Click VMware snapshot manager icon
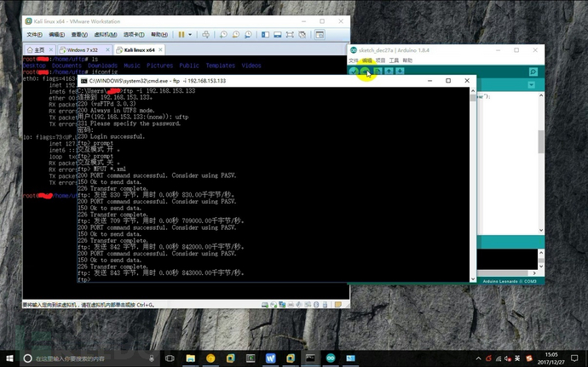The width and height of the screenshot is (588, 367). pos(248,35)
